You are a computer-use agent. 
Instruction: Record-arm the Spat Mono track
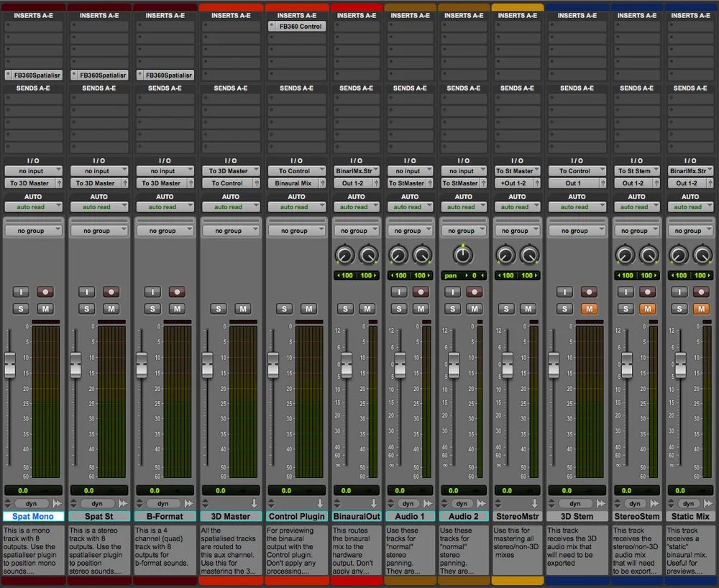(x=45, y=292)
